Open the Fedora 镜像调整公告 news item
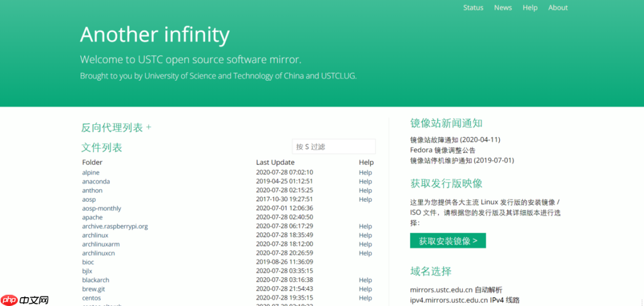Screen dimensions: 644x306 442,150
